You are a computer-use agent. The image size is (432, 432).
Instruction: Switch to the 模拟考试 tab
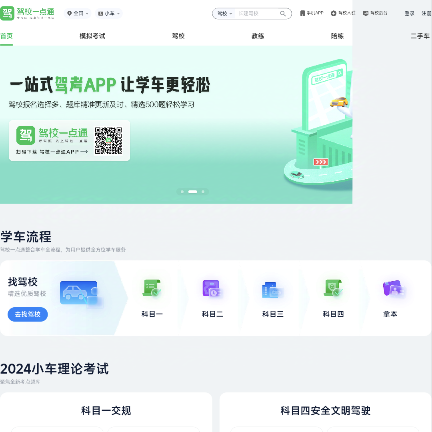(92, 36)
